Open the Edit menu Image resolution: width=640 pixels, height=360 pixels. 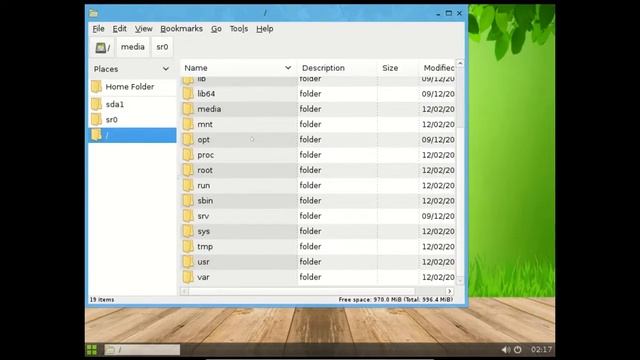119,29
